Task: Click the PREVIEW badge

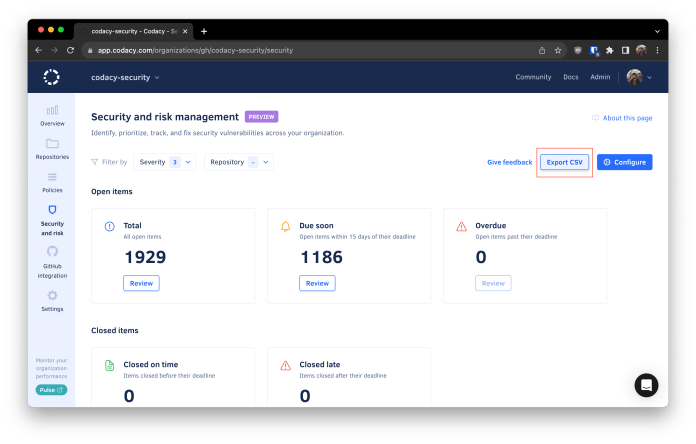Action: [x=261, y=117]
